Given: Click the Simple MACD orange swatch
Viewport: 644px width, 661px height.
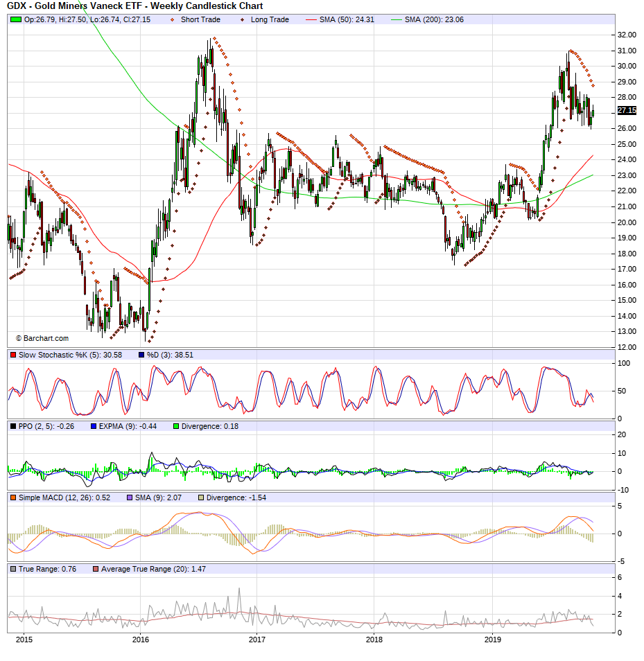Looking at the screenshot, I should click(13, 497).
